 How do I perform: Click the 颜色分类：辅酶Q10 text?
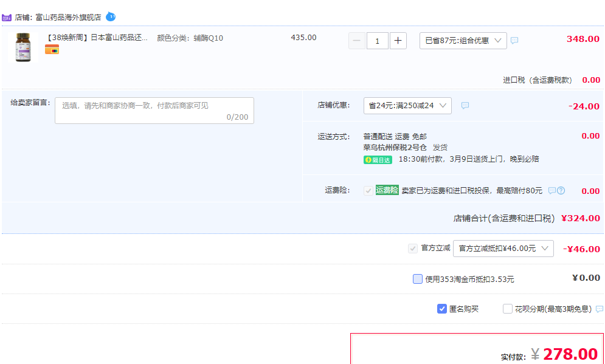pos(190,38)
